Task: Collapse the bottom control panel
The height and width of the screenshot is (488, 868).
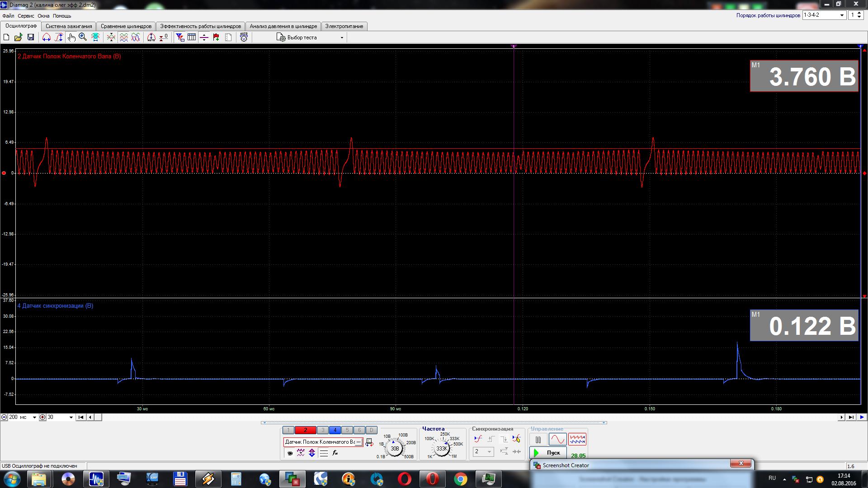Action: pos(434,423)
